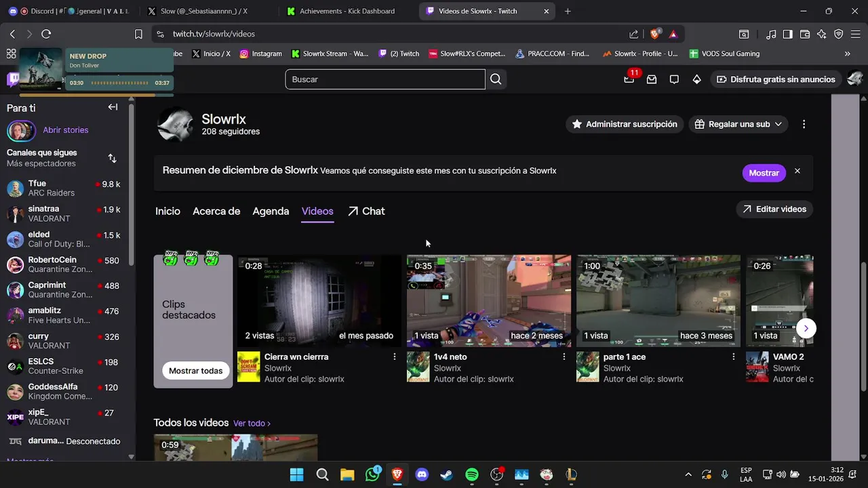Open the chat bubble icon in Twitch header
Viewport: 868px width, 488px height.
pos(674,79)
